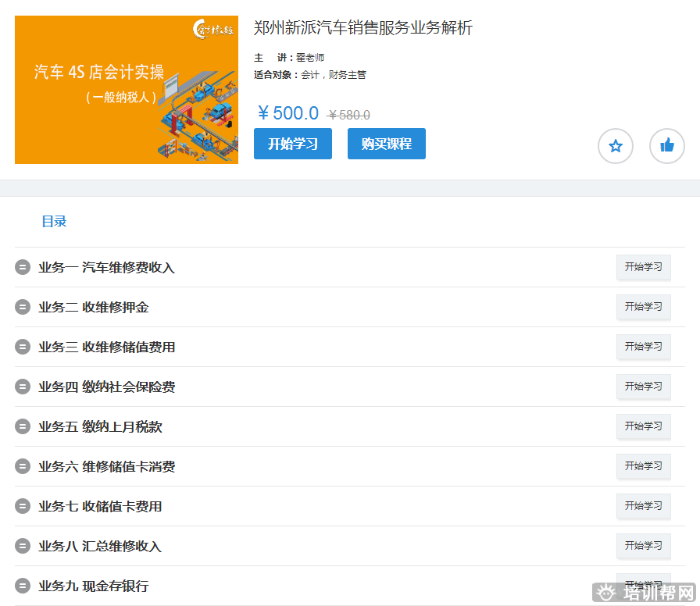This screenshot has height=606, width=700.
Task: Open lesson title 业务三 收维修储值费用
Action: tap(107, 347)
